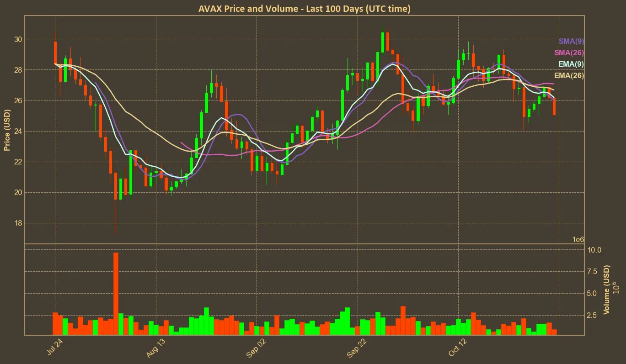Click the last red candlestick on the chart
The width and height of the screenshot is (626, 364).
tap(554, 107)
